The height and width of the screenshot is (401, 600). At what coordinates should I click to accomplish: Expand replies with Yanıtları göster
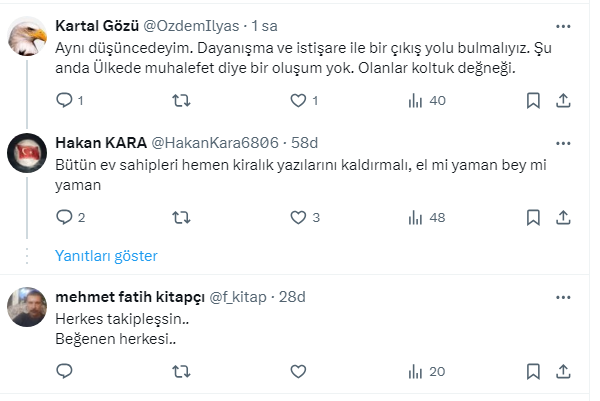[x=107, y=255]
